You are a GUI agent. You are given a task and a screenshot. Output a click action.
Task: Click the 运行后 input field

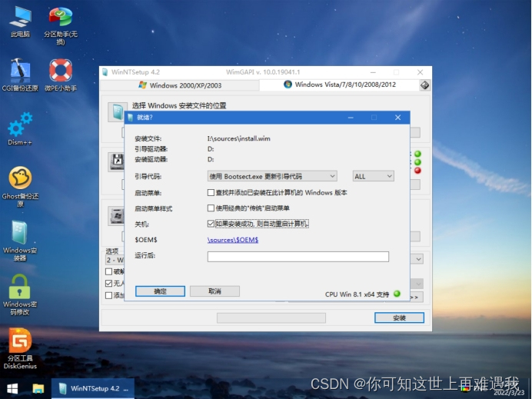click(x=298, y=257)
